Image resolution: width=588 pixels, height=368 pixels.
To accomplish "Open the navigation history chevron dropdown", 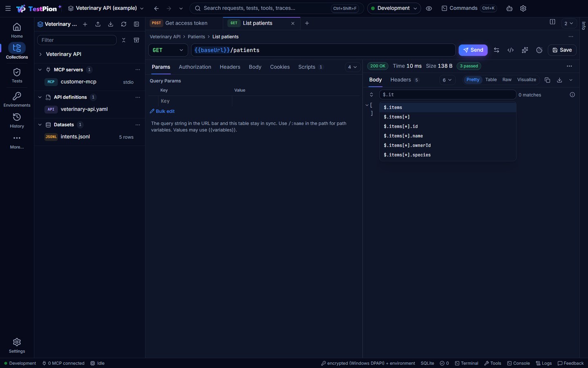I will click(181, 8).
